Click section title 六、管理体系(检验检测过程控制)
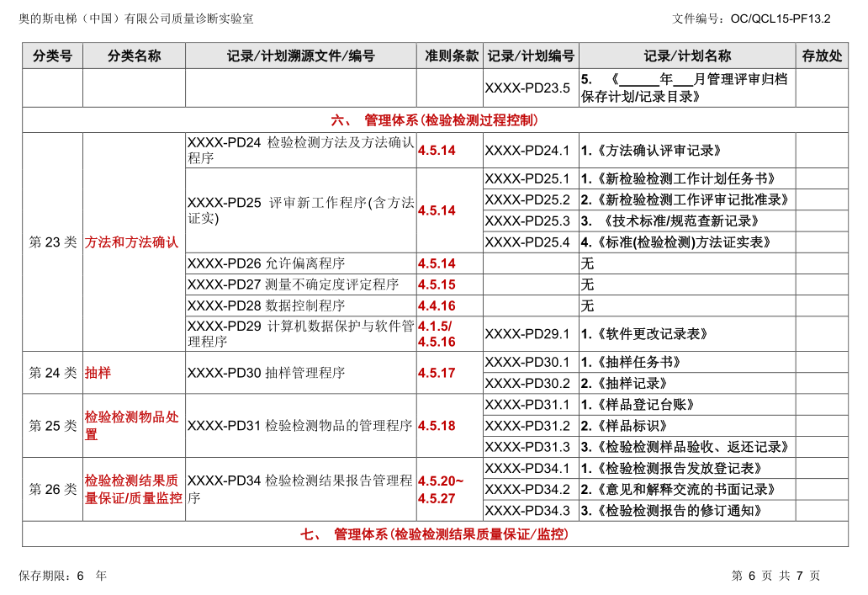The height and width of the screenshot is (595, 868). [x=435, y=120]
